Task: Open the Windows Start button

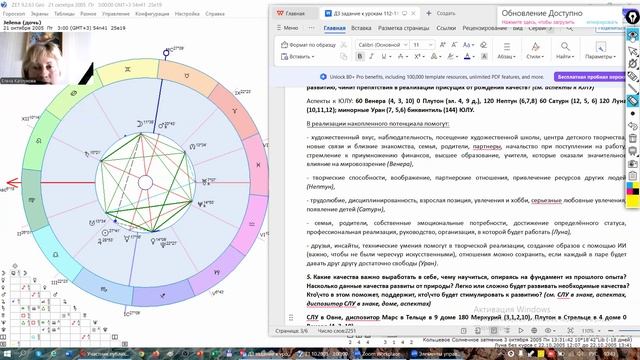Action: (x=7, y=354)
